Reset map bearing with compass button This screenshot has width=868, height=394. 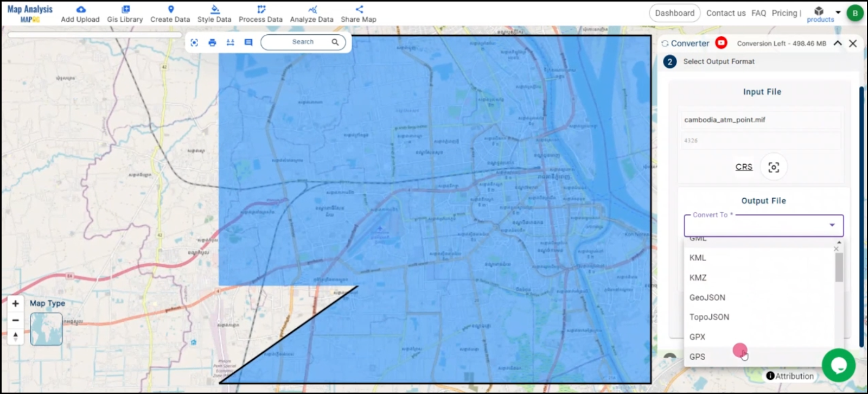click(x=16, y=337)
